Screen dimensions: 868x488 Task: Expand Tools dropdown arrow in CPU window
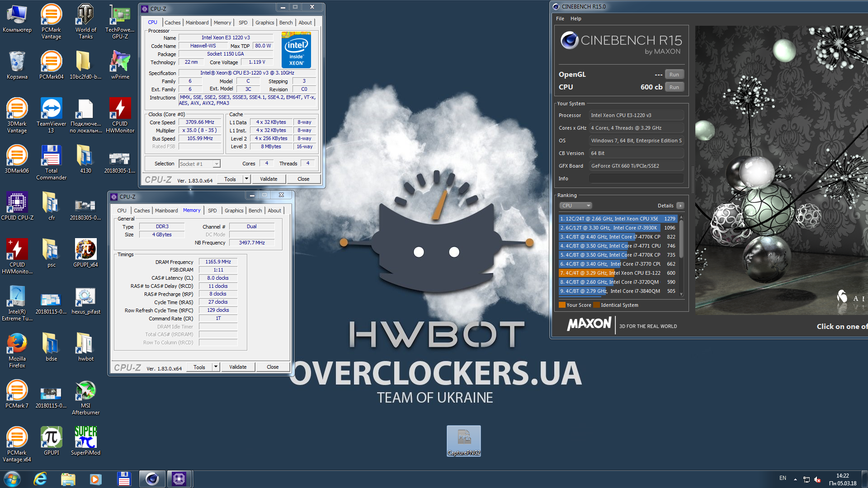click(x=246, y=179)
